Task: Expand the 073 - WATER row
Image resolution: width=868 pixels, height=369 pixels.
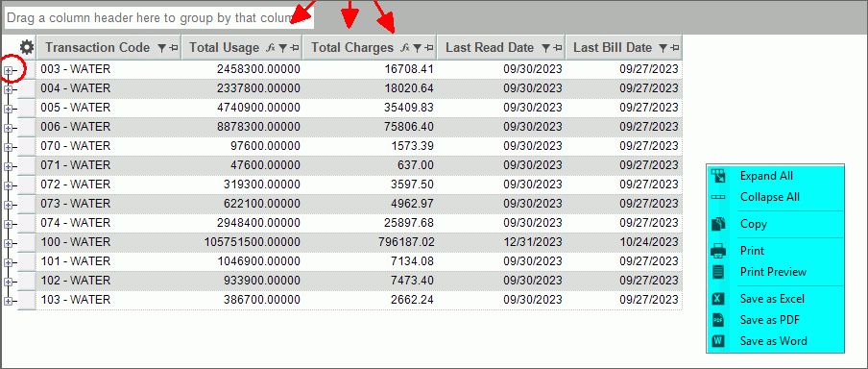Action: (8, 205)
